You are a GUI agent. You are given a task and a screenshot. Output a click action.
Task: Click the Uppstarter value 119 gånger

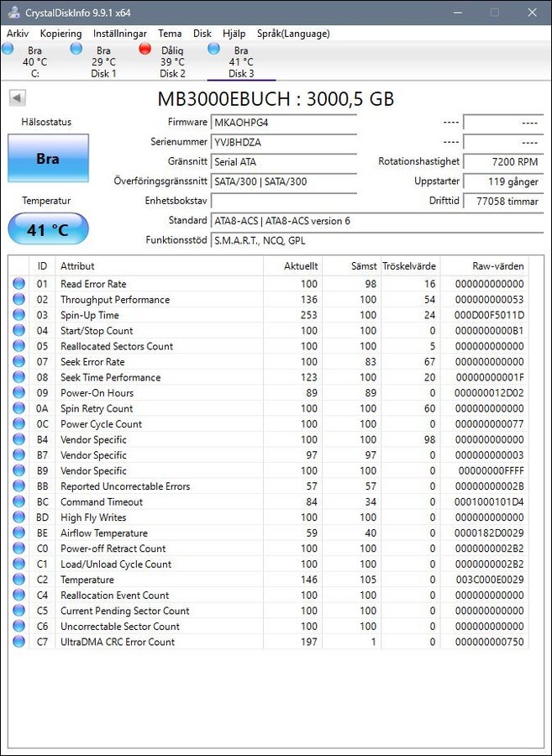502,181
